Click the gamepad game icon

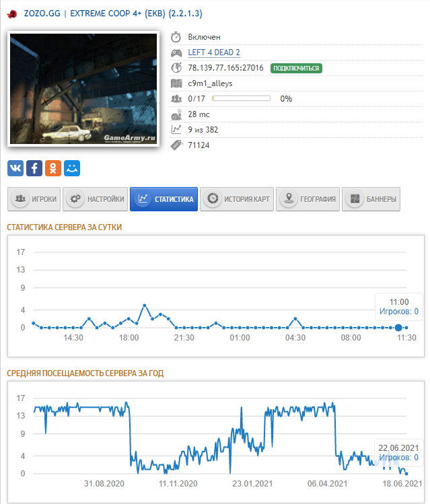[x=176, y=52]
